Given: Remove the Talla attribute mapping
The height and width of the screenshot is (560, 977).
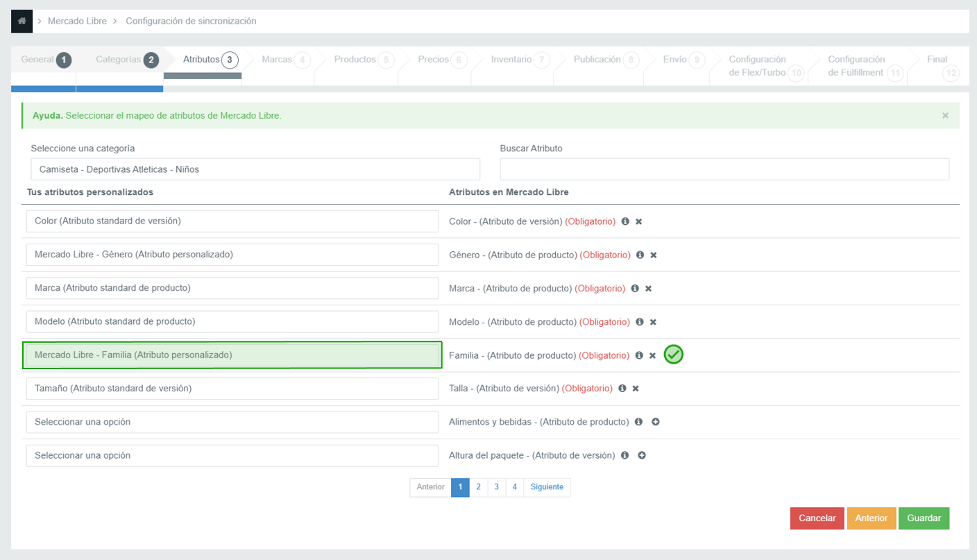Looking at the screenshot, I should pyautogui.click(x=636, y=389).
